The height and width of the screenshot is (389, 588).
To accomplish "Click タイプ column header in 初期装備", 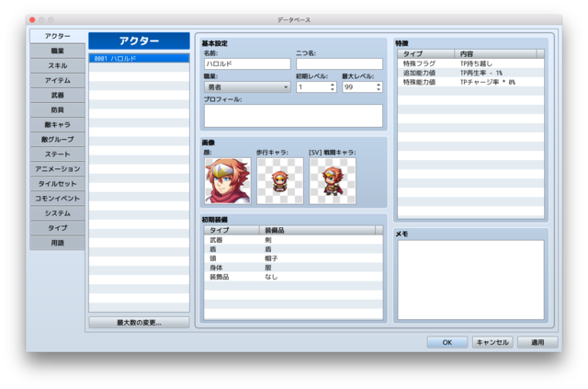I will [x=232, y=230].
